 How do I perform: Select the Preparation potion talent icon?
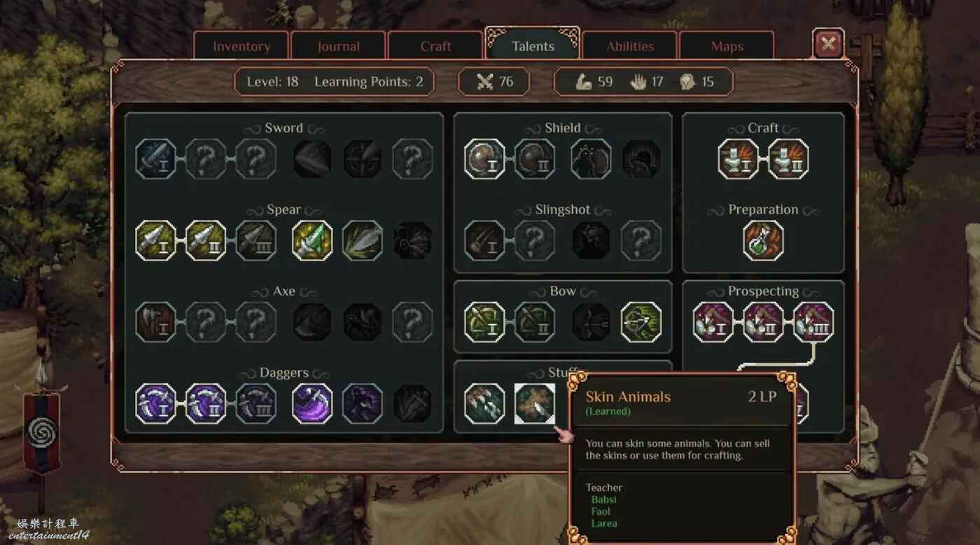(764, 241)
